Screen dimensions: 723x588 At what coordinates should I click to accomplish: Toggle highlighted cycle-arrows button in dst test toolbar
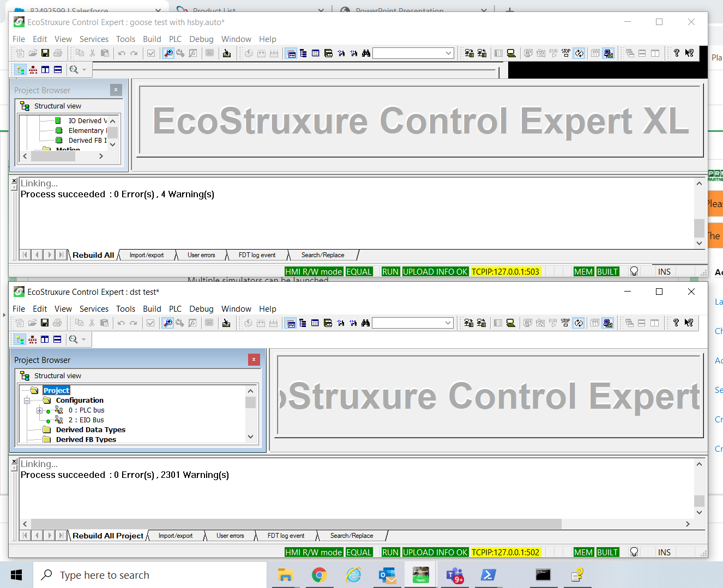point(579,323)
